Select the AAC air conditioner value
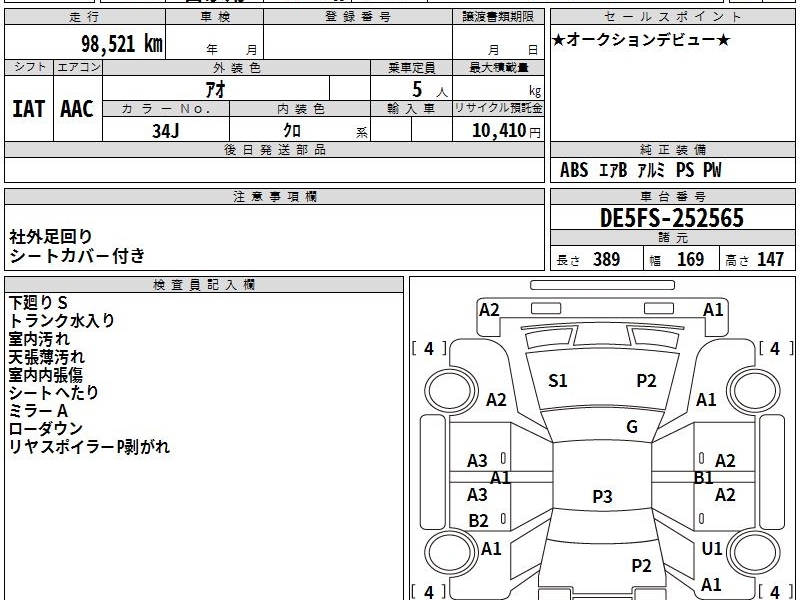Viewport: 800px width, 600px height. 77,109
